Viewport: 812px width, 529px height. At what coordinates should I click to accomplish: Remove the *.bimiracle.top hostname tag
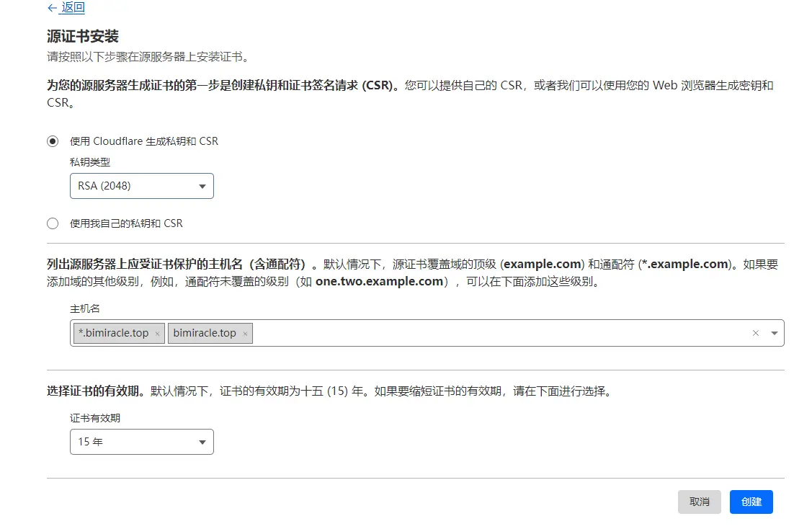(x=157, y=334)
